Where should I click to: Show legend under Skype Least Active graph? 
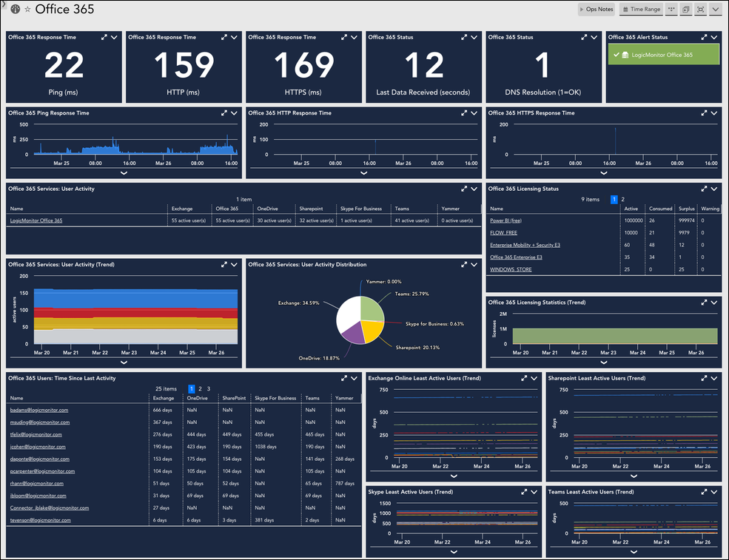(x=454, y=552)
